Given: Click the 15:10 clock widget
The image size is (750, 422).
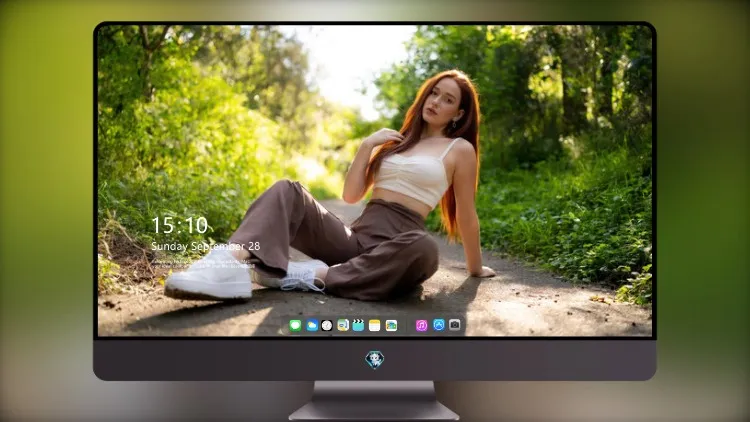Looking at the screenshot, I should [x=179, y=225].
